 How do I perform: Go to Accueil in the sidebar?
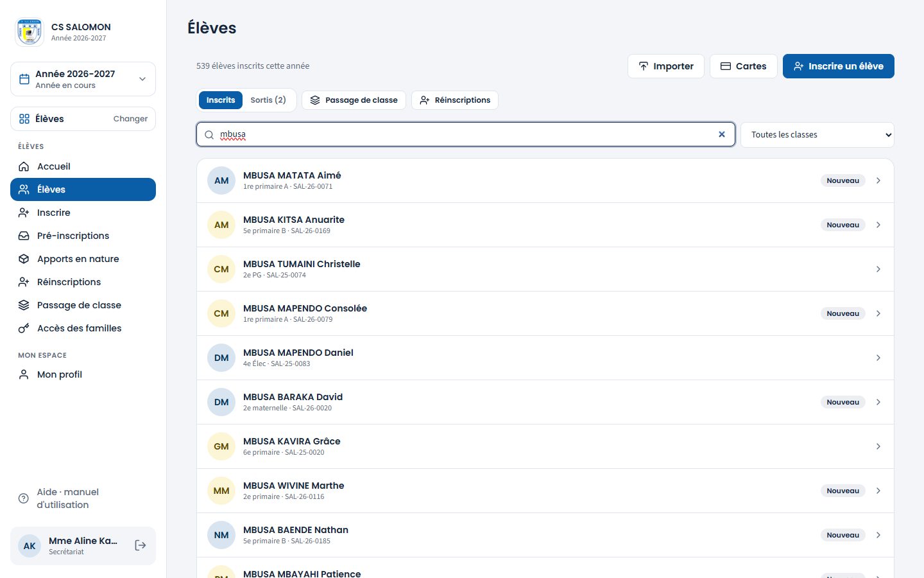click(x=83, y=166)
